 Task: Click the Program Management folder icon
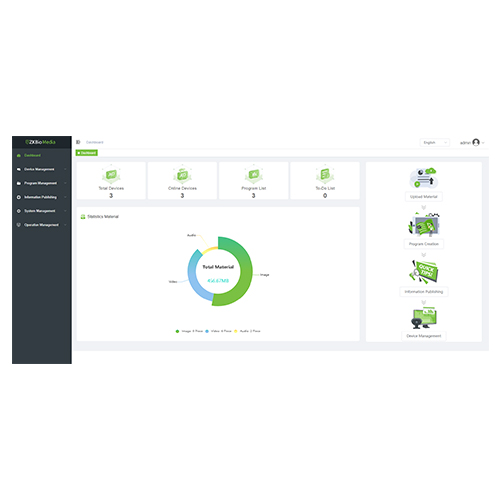(x=19, y=183)
